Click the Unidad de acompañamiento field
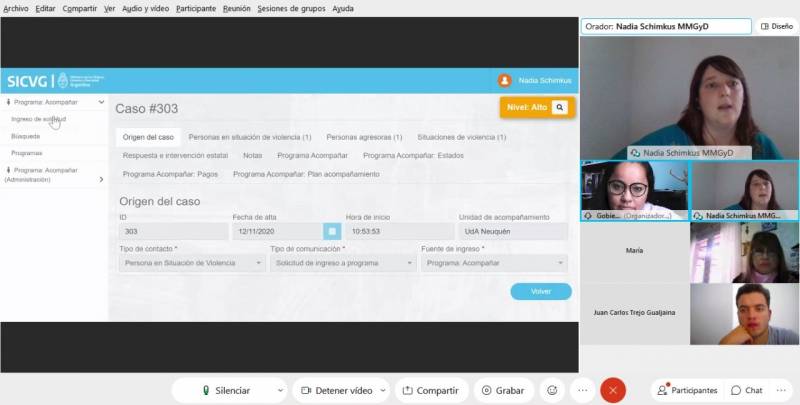 pyautogui.click(x=513, y=231)
